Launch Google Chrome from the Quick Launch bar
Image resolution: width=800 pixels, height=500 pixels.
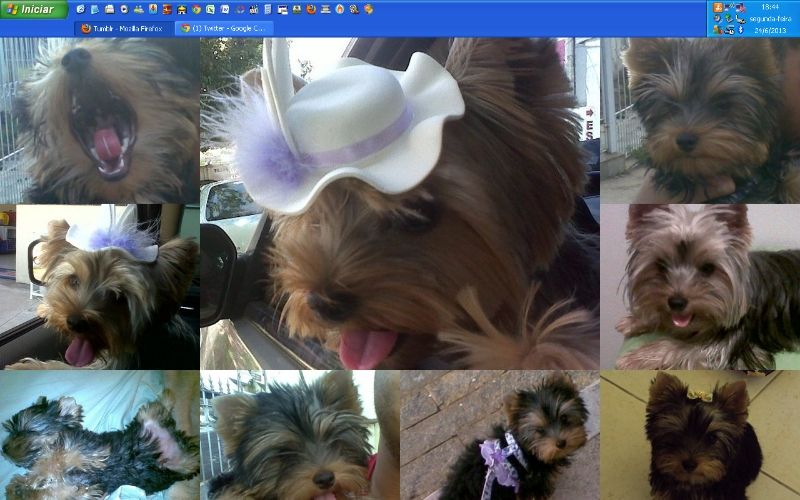tap(197, 9)
